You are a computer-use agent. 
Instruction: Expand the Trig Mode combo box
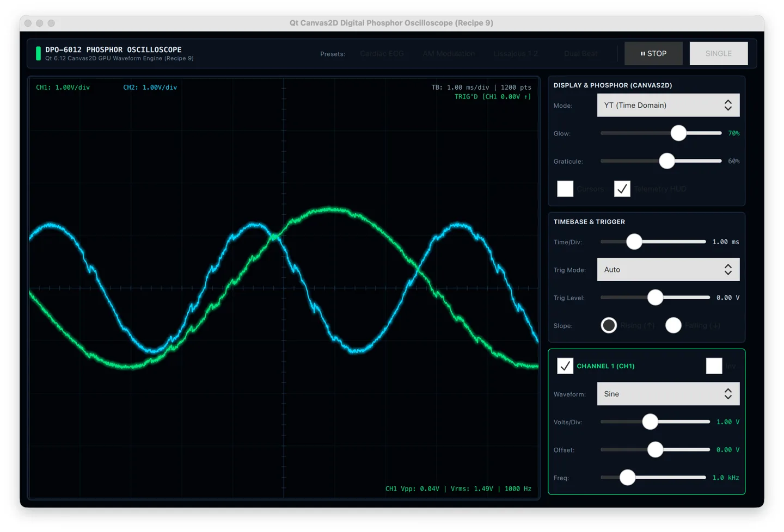pos(668,270)
